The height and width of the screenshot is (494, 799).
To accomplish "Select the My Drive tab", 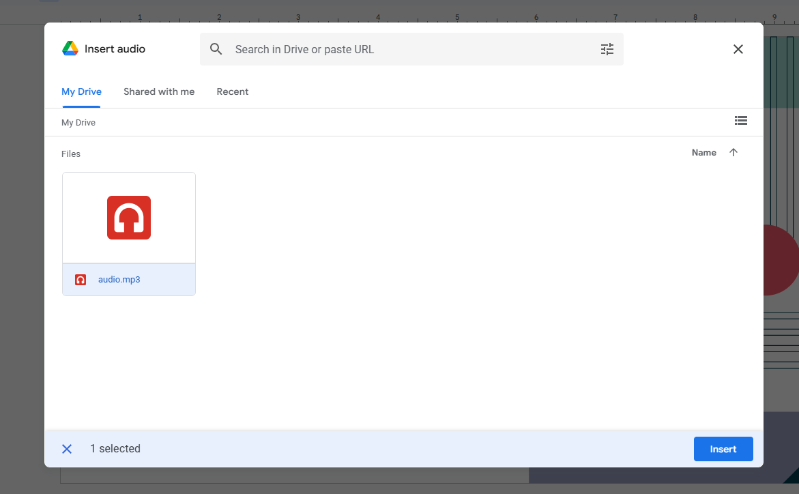I will 81,92.
